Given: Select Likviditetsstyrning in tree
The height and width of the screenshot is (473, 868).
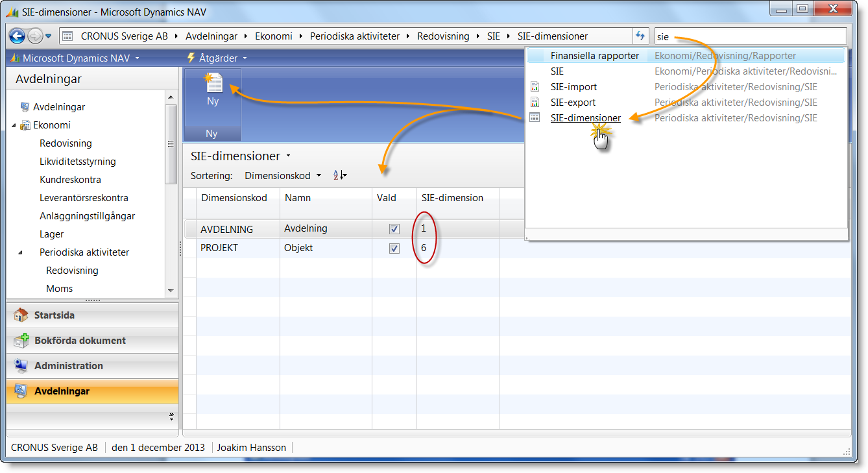Looking at the screenshot, I should [77, 162].
